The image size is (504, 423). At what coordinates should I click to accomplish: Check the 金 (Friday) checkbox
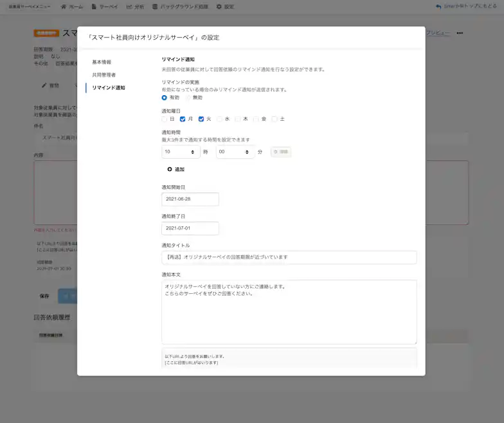click(x=256, y=120)
